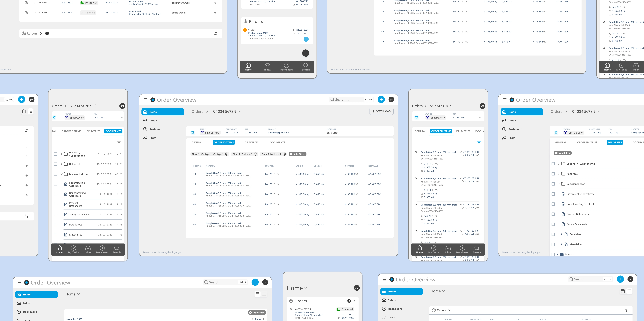Select the highlighted DOCUMENTS tab
This screenshot has height=321, width=644.
click(x=113, y=131)
